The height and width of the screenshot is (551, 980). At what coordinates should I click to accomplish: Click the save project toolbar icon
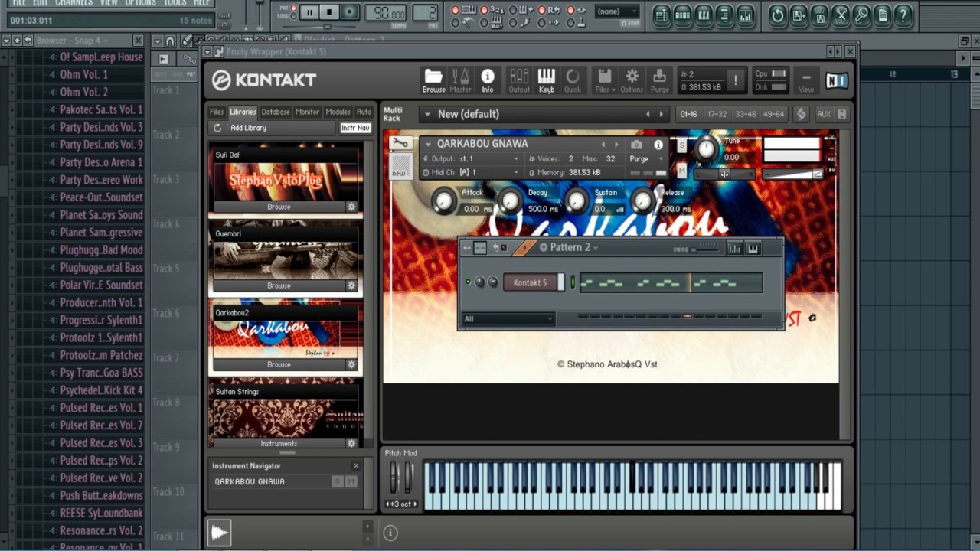pyautogui.click(x=799, y=15)
